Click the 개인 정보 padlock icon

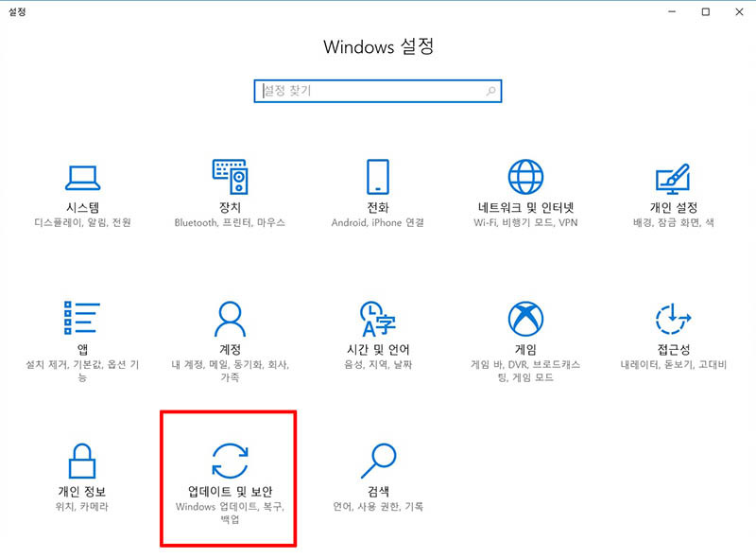82,462
